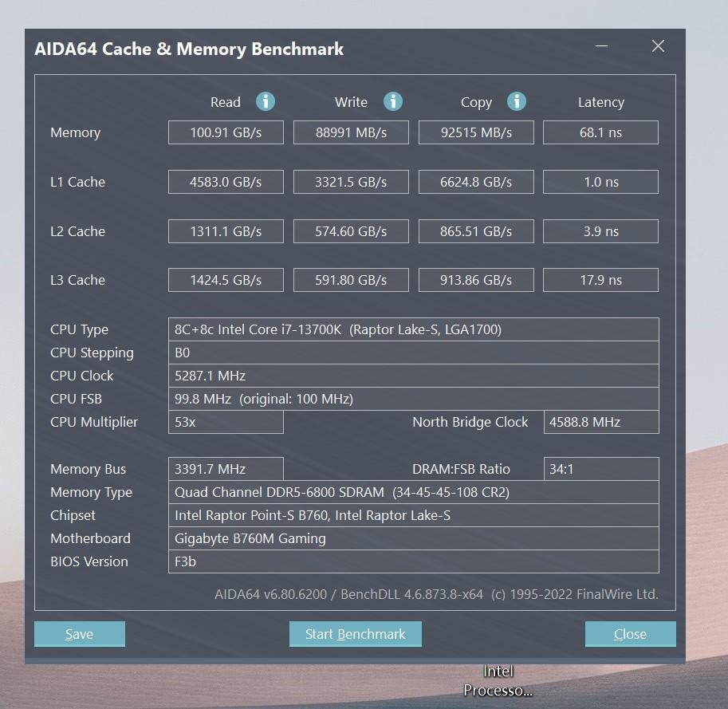Viewport: 728px width, 709px height.
Task: Click the Intel Processor desktop shortcut label
Action: click(x=498, y=680)
